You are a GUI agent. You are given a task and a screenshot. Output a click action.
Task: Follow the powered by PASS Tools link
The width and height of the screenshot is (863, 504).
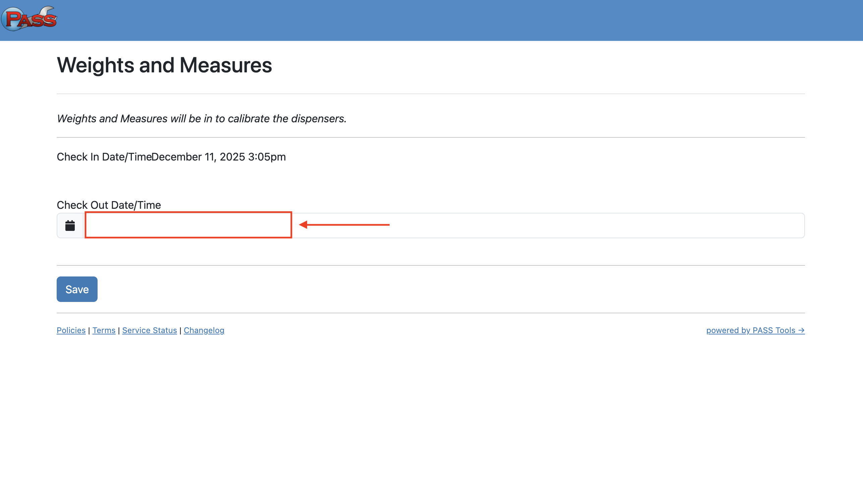(750, 330)
